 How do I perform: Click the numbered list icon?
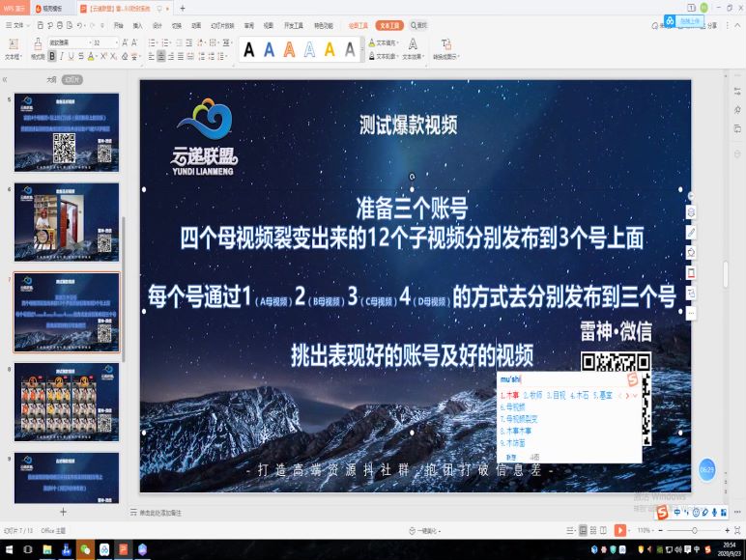165,42
